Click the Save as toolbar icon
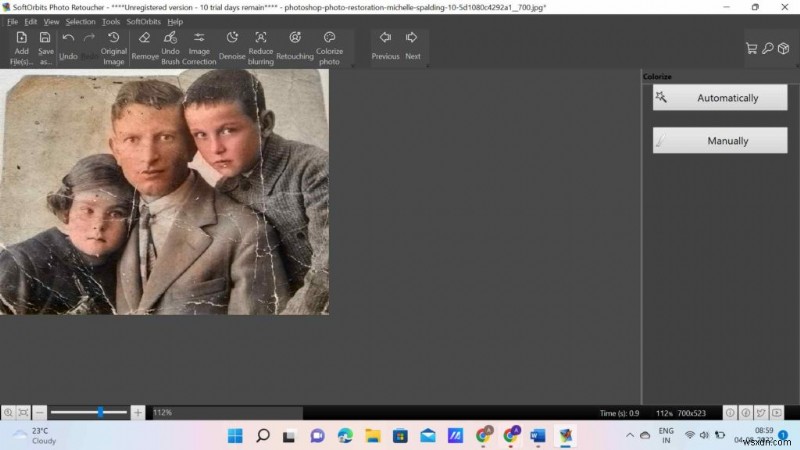This screenshot has height=450, width=800. 45,48
